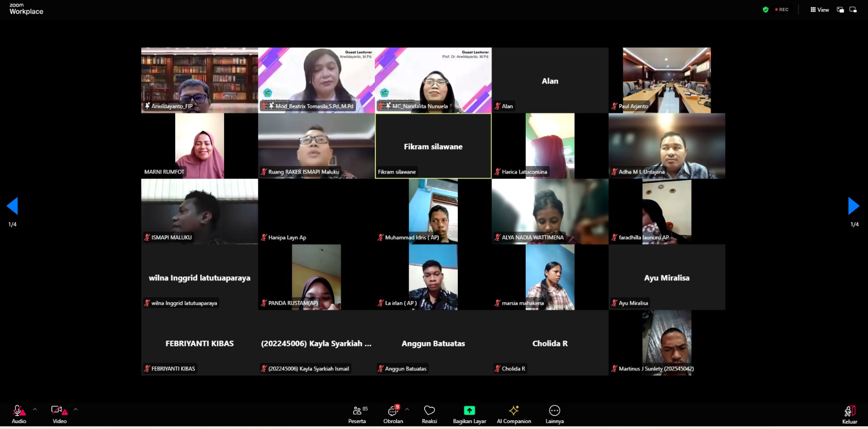Click the rightmost screen layout icon at top

853,10
